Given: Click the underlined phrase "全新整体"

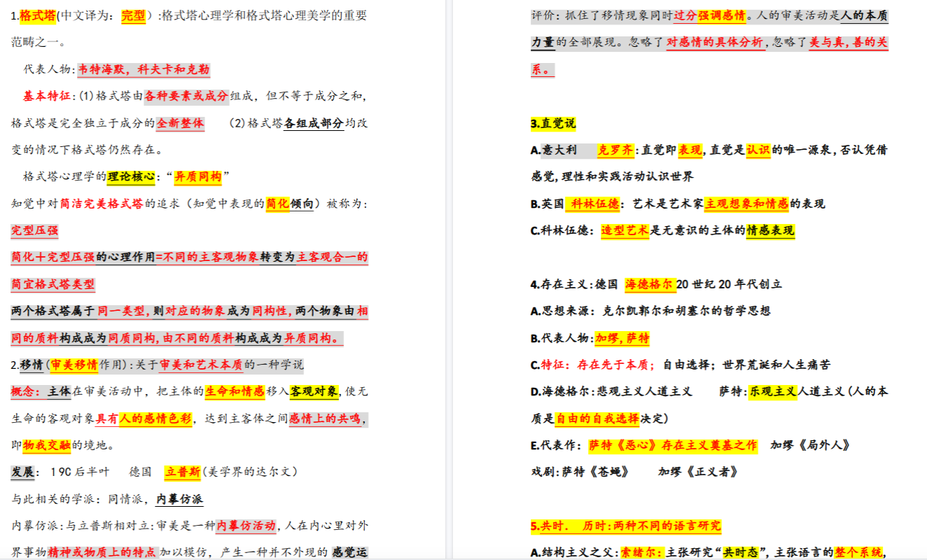Looking at the screenshot, I should [181, 123].
